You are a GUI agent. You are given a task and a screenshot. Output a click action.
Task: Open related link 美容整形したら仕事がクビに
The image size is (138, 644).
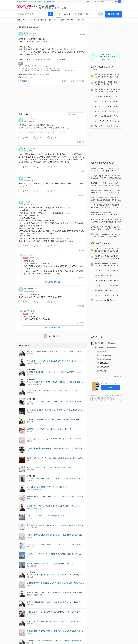[x=49, y=429]
